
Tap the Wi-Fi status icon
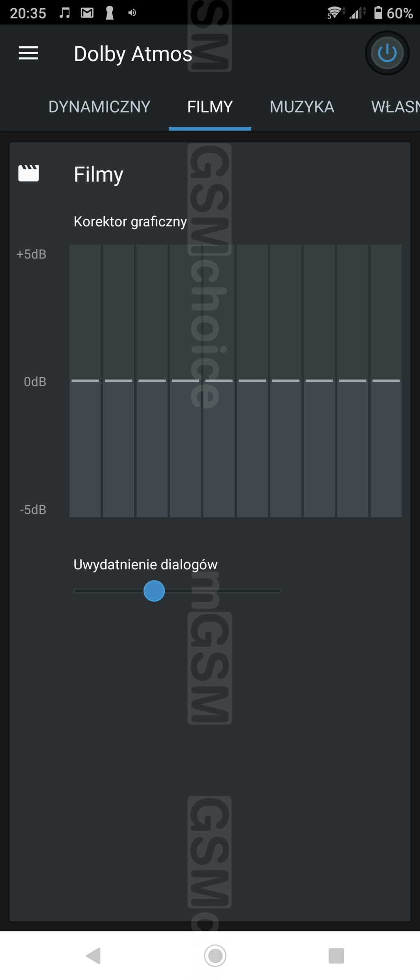(335, 13)
